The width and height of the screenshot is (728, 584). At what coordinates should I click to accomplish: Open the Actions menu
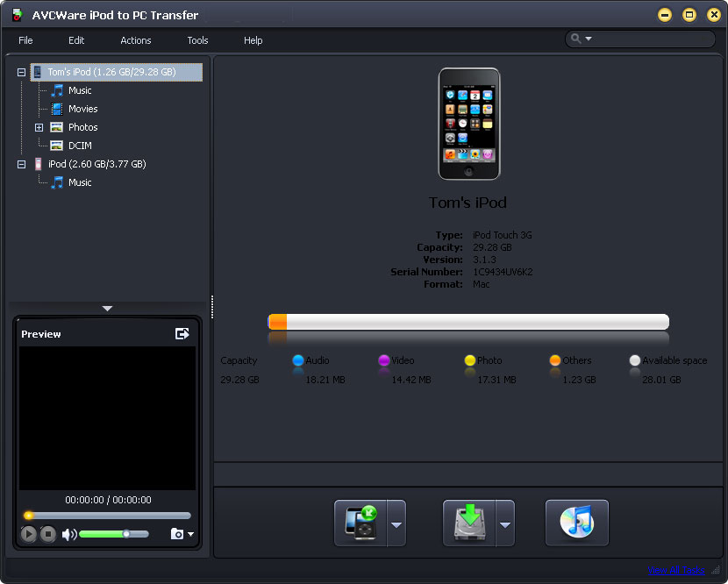pos(136,40)
